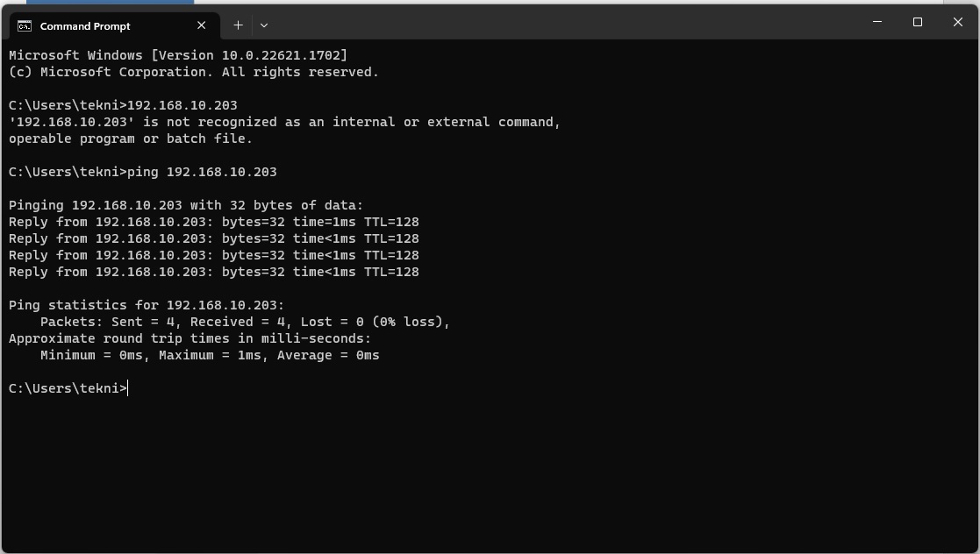Click the first reply line with time=1ms
Screen dimensions: 980x554
214,222
